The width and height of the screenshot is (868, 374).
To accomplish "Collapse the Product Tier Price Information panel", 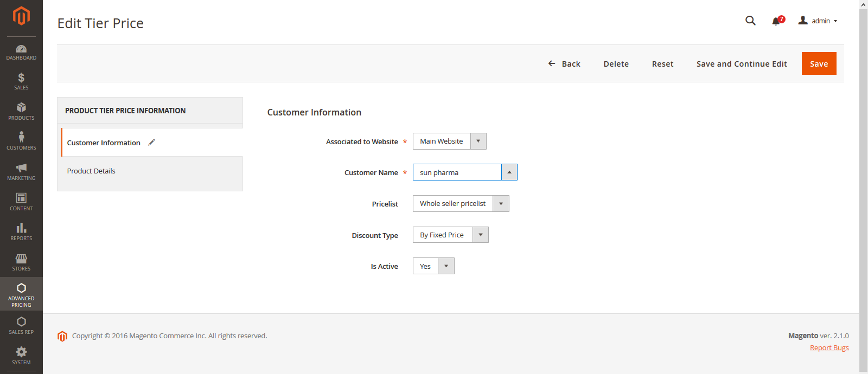I will (x=150, y=111).
